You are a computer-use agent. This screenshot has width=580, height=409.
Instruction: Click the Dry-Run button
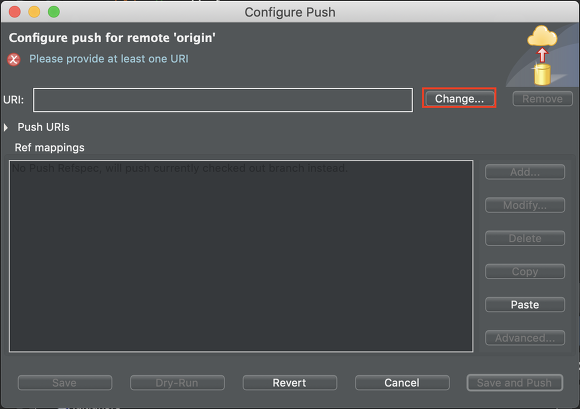coord(177,383)
